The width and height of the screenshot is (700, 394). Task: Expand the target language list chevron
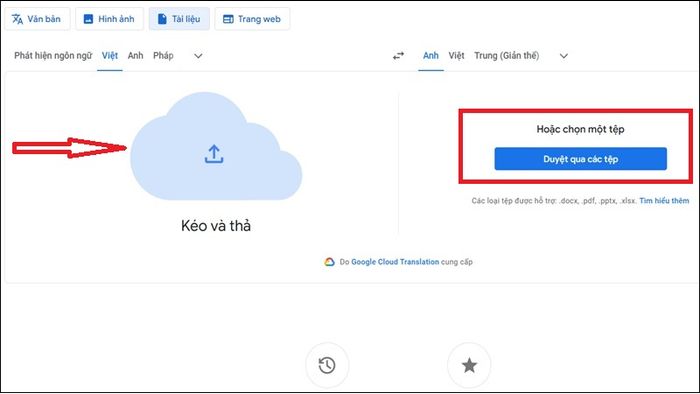(564, 56)
